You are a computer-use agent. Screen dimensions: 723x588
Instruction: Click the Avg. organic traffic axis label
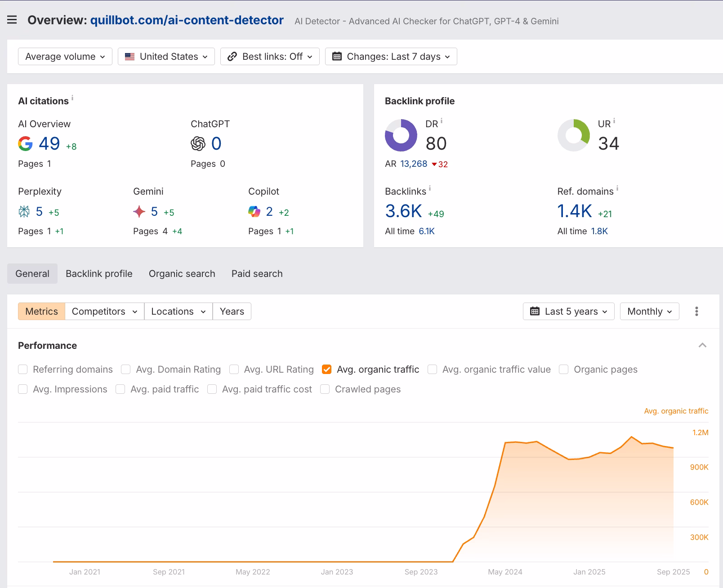point(676,411)
